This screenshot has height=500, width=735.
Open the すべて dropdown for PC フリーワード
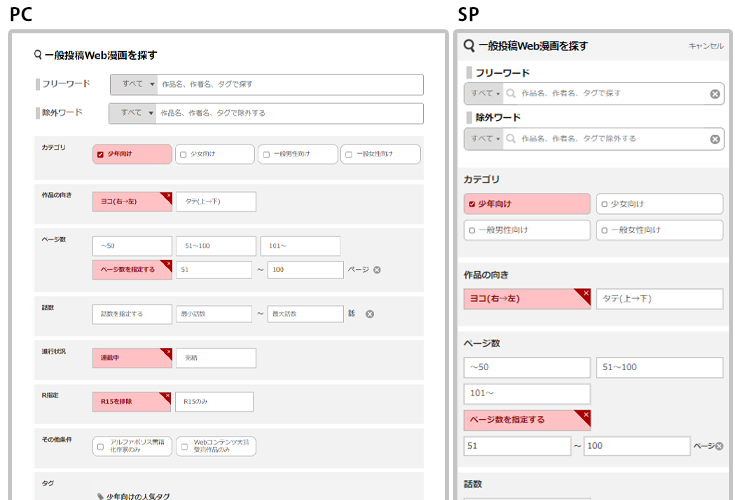pos(133,85)
